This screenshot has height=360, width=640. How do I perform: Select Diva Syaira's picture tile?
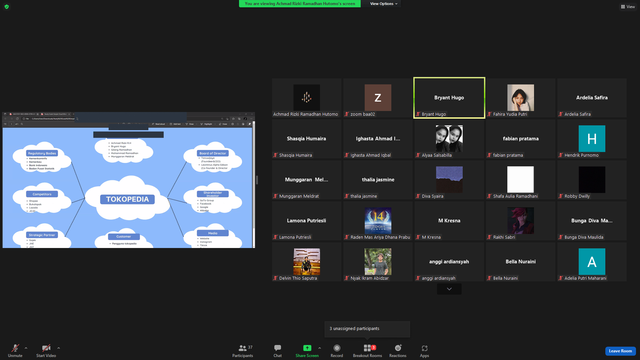449,180
